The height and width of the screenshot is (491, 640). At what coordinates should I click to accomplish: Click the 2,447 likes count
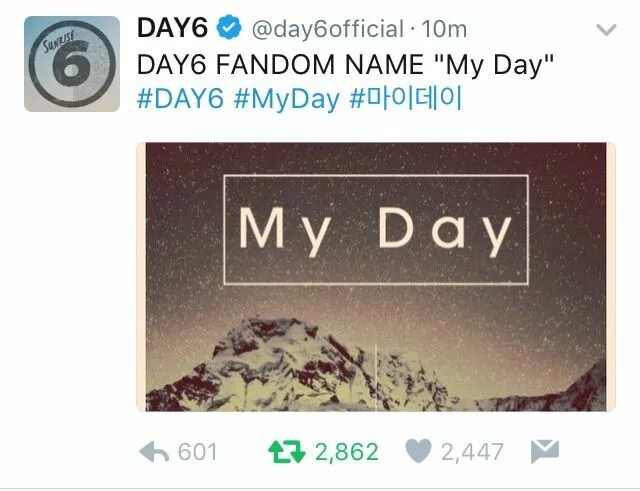click(x=472, y=452)
